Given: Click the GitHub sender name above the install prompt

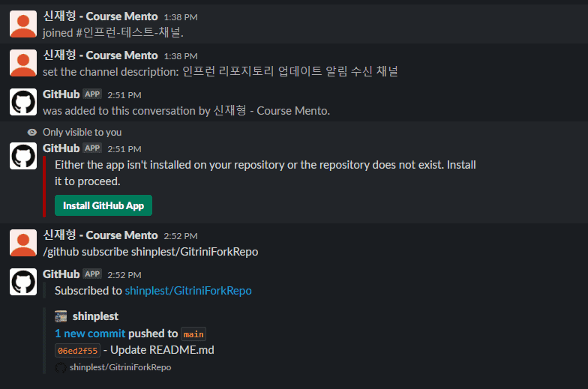Looking at the screenshot, I should tap(61, 148).
